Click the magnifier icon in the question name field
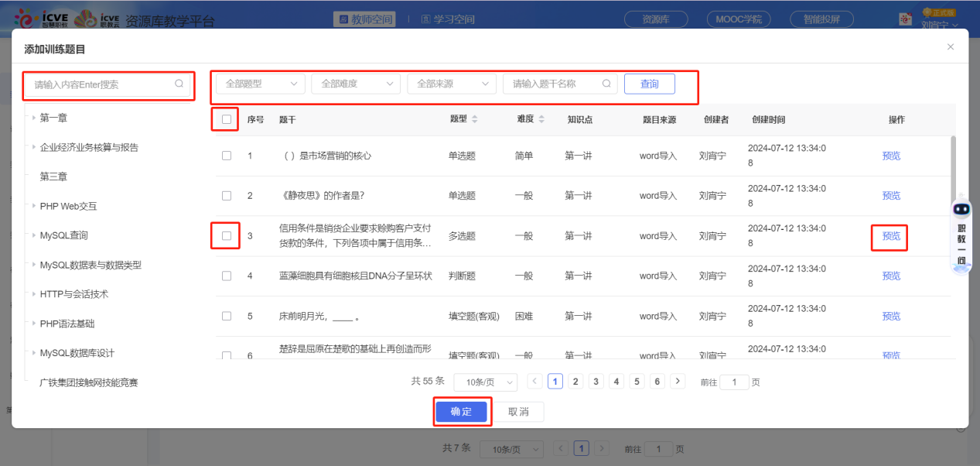The height and width of the screenshot is (466, 980). pos(606,84)
